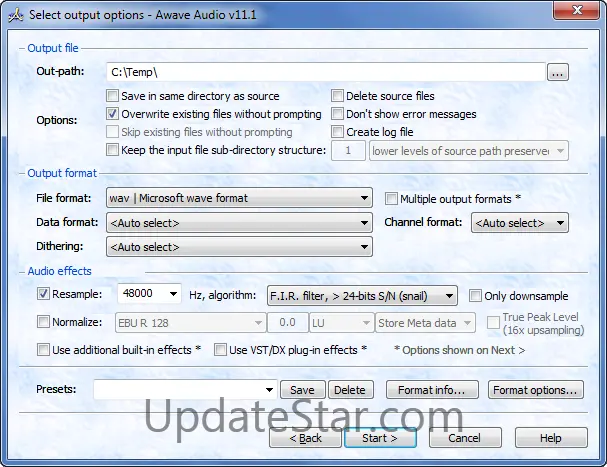Click the Out-path text field
Screen dimensions: 607x467
point(326,72)
